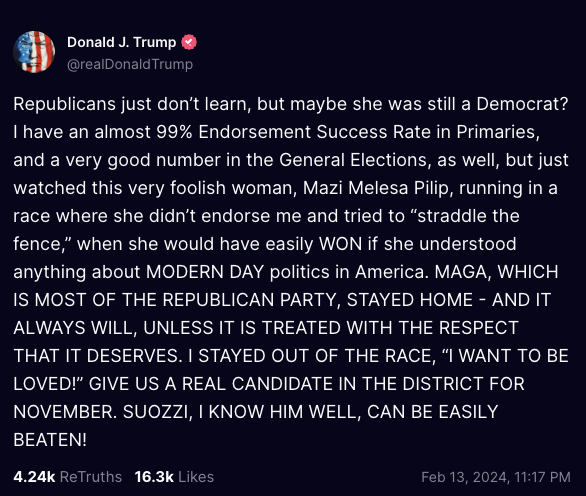Click the red verified checkmark badge
The height and width of the screenshot is (496, 586).
point(189,42)
